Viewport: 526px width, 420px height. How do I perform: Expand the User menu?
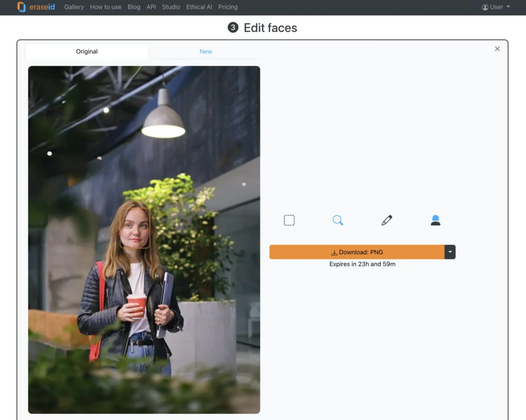point(496,7)
